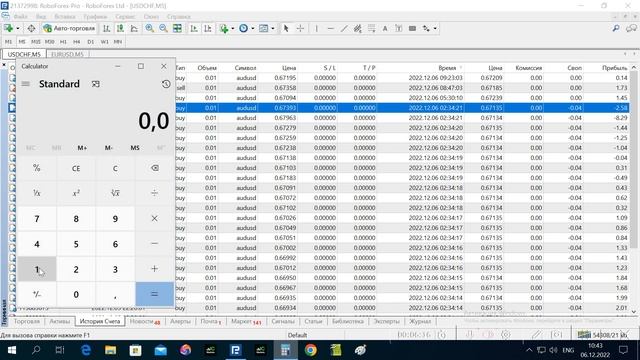Click calculator plus operator
Viewport: 640px width, 360px height.
(154, 269)
